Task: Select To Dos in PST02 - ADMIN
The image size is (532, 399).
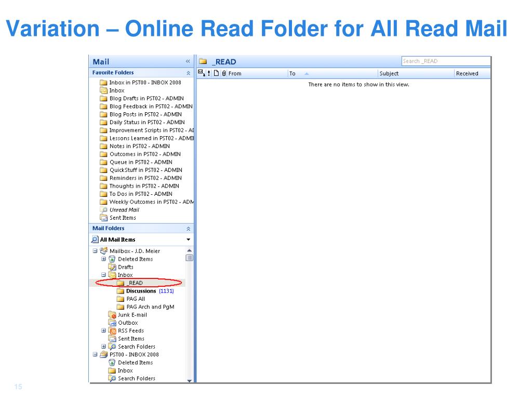Action: 136,194
